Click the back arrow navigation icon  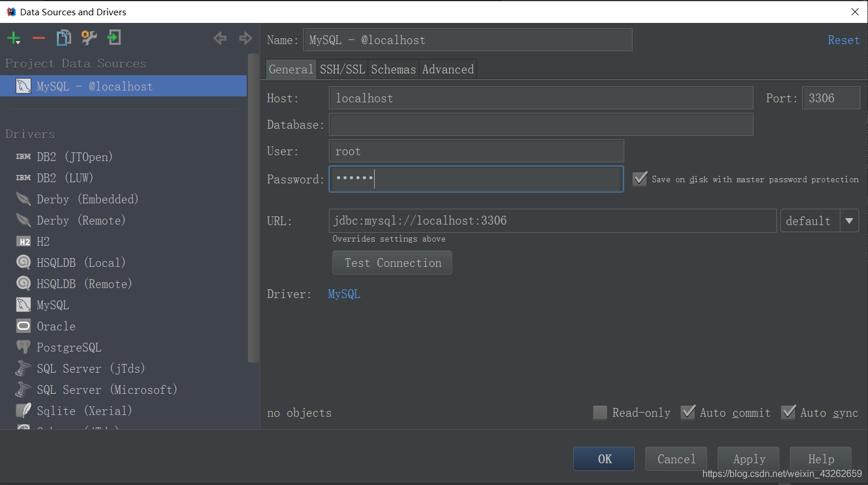pos(220,38)
